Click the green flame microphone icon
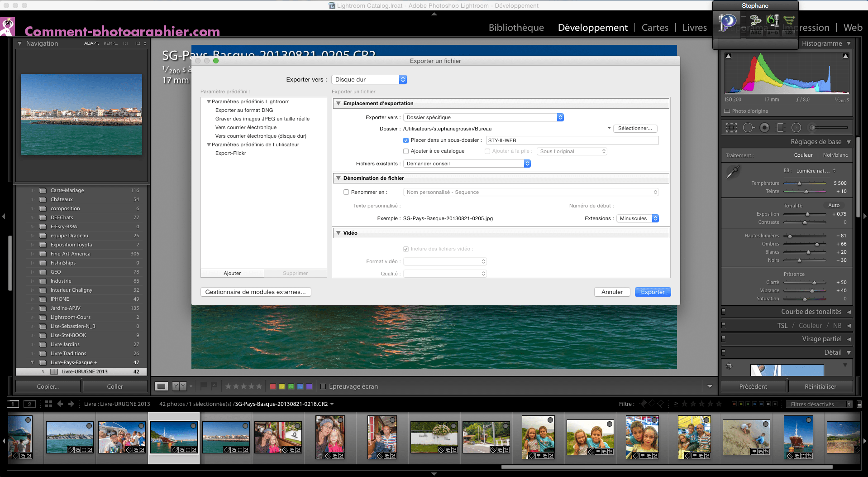 [773, 19]
